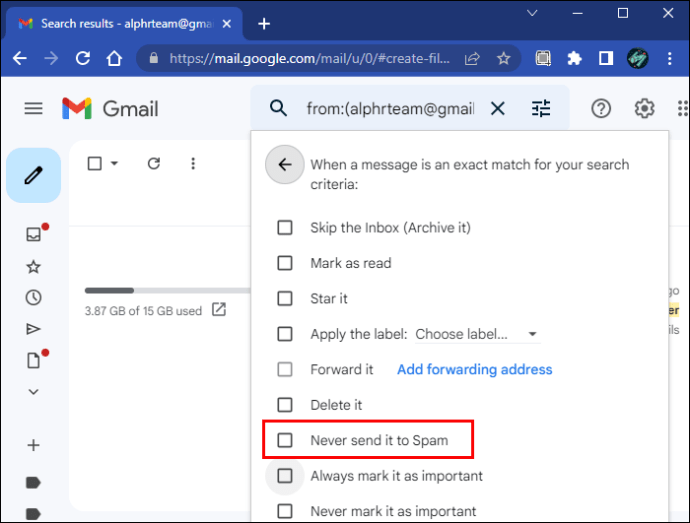Click the address bar URL
The width and height of the screenshot is (690, 523).
(x=309, y=59)
